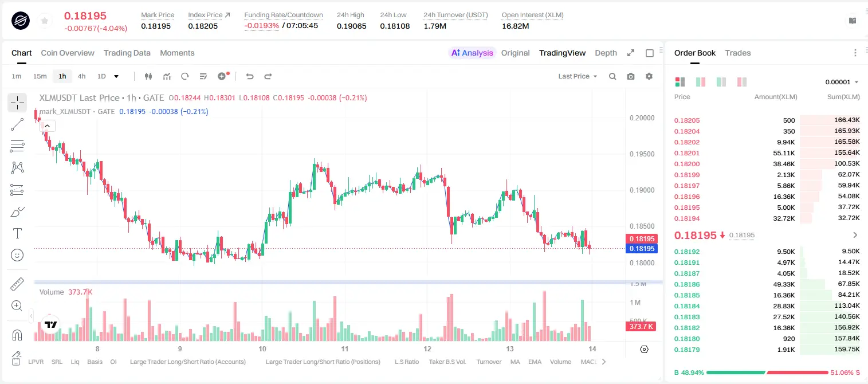868x384 pixels.
Task: Expand the order book precision 0.00001 dropdown
Action: (x=842, y=82)
